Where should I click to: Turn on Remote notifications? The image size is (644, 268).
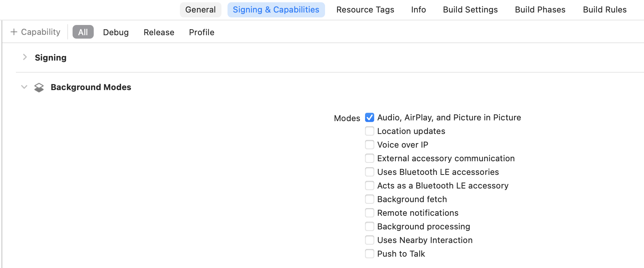click(370, 213)
